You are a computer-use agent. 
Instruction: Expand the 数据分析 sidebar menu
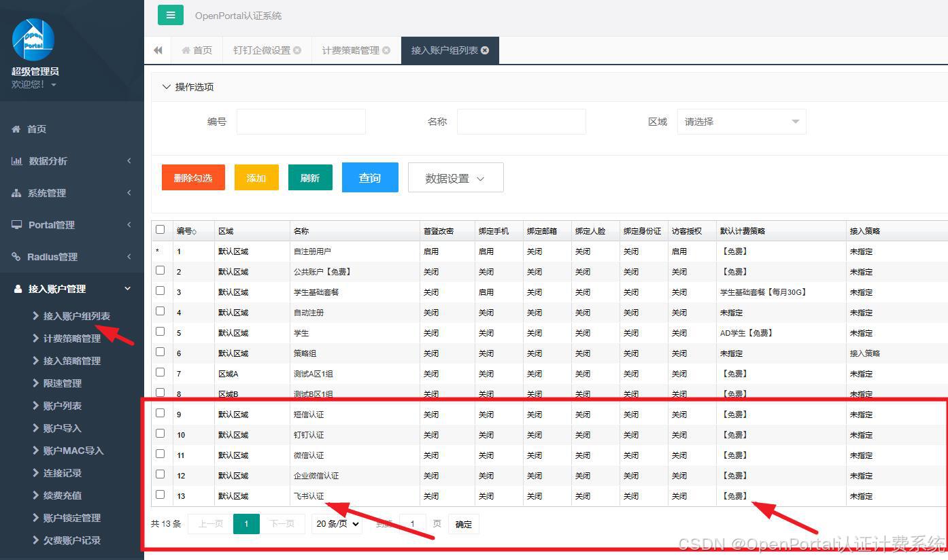pos(72,161)
